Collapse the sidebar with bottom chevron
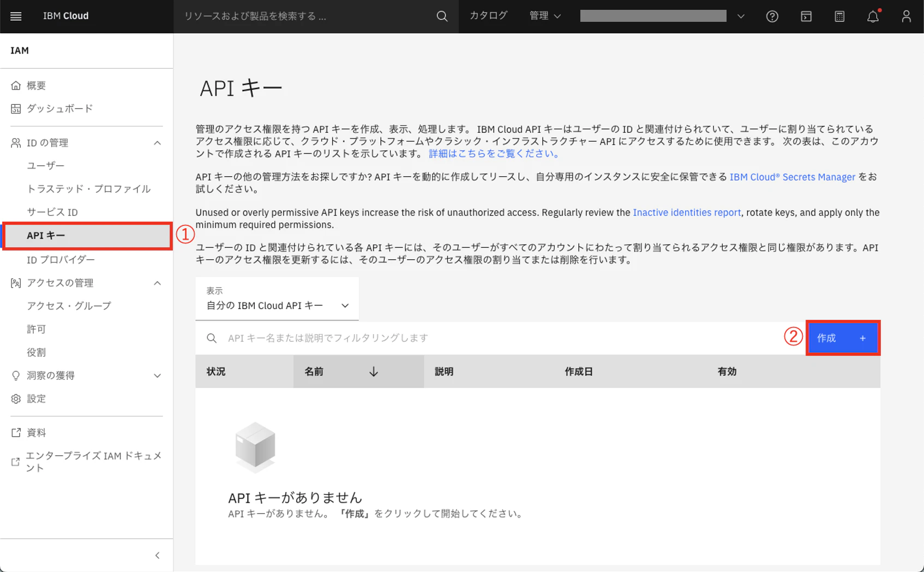This screenshot has width=924, height=572. pyautogui.click(x=157, y=556)
